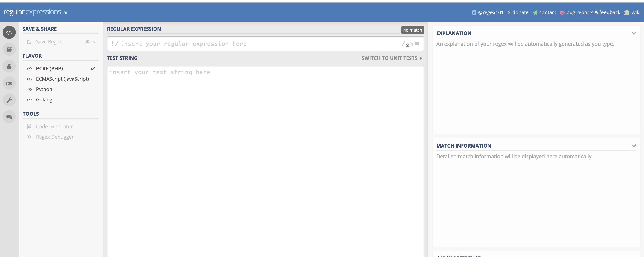Screen dimensions: 644x257
Task: Collapse the Match Information panel chevron
Action: tap(633, 146)
